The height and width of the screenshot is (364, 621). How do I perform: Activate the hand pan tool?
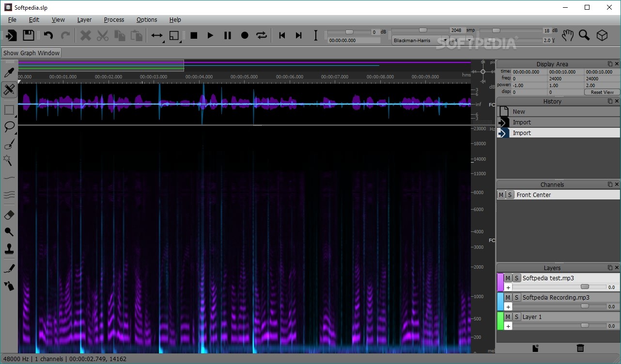pyautogui.click(x=567, y=35)
